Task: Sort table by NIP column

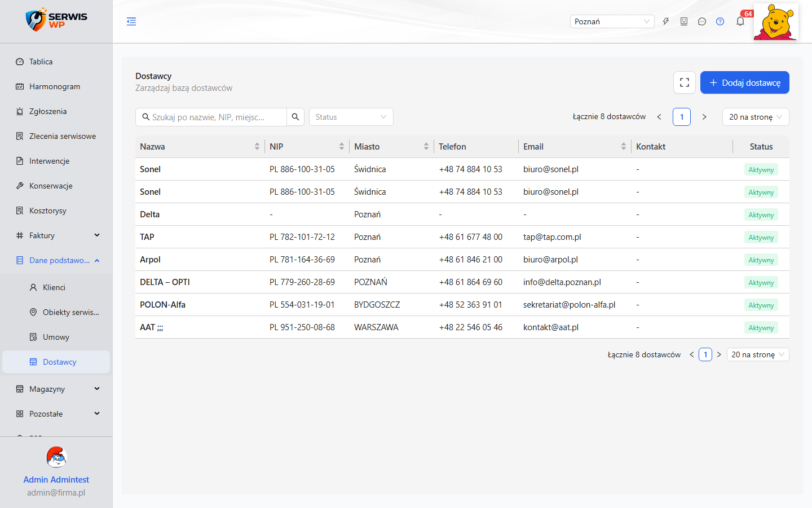Action: (x=341, y=147)
